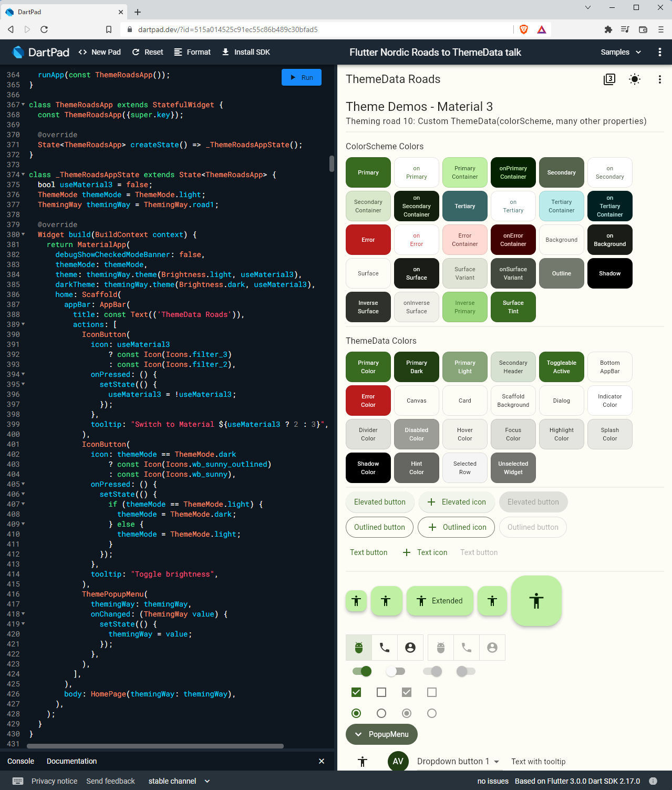Close the console panel

pos(322,761)
